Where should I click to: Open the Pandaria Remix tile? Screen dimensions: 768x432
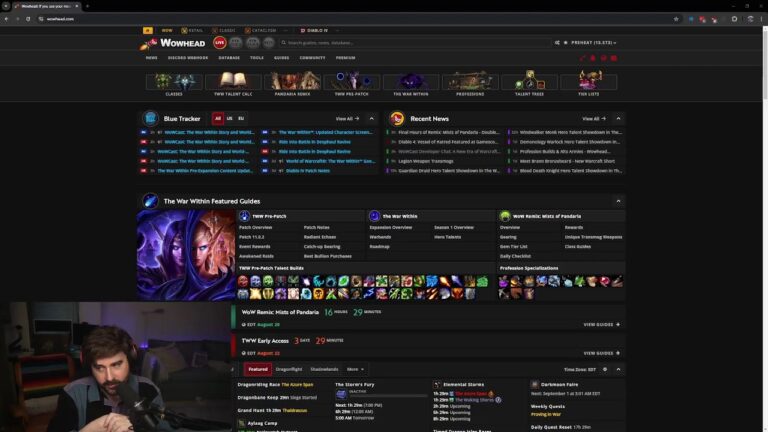click(x=292, y=83)
